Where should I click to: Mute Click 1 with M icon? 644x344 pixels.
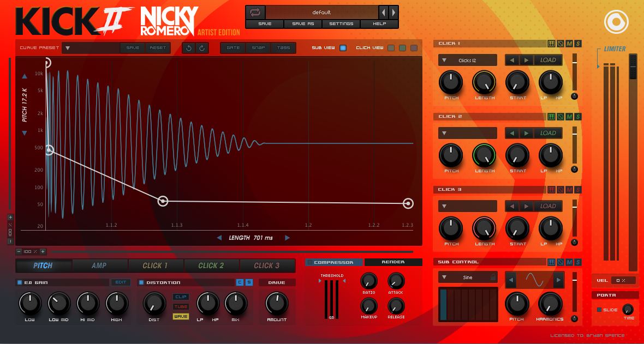[x=569, y=44]
